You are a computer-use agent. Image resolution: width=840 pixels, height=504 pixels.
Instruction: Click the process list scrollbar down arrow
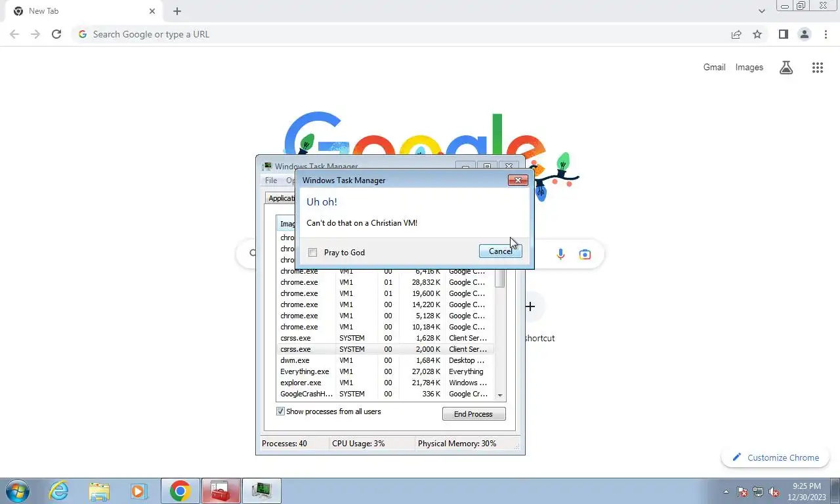click(500, 395)
